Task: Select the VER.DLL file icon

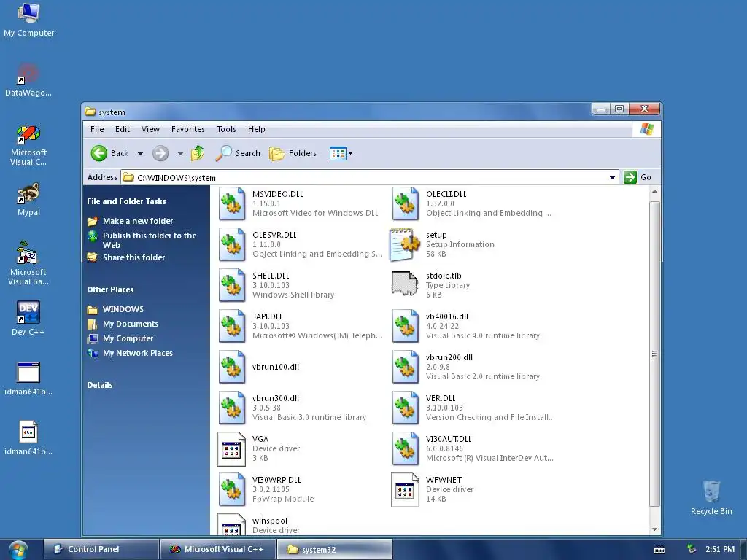Action: (406, 408)
